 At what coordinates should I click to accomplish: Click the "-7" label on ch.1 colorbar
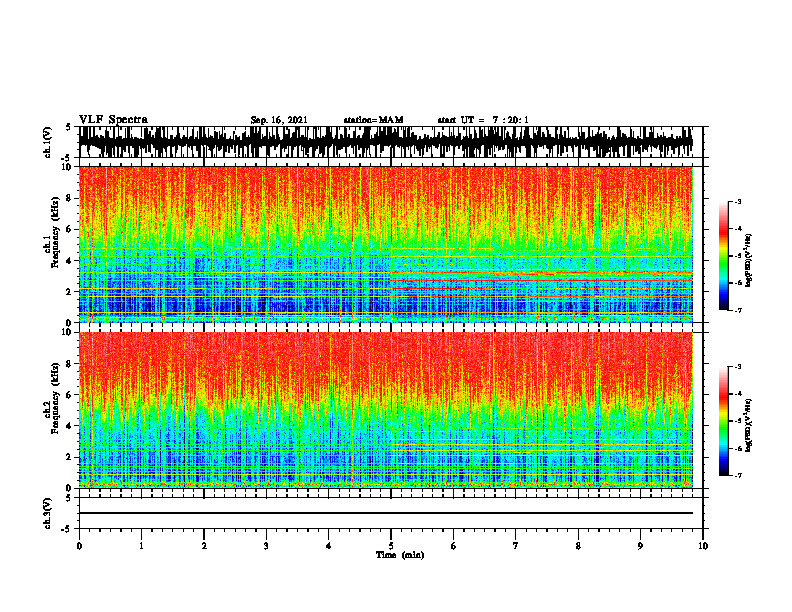point(738,310)
